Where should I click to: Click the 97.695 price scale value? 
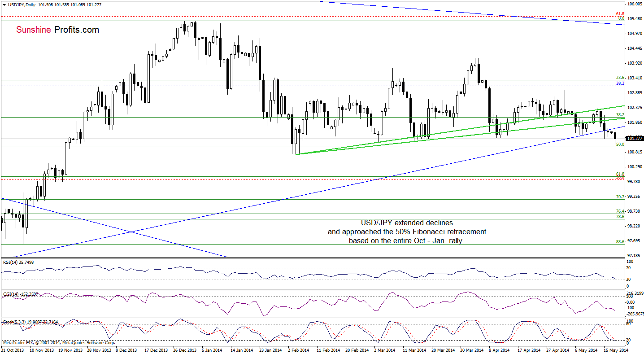(634, 241)
